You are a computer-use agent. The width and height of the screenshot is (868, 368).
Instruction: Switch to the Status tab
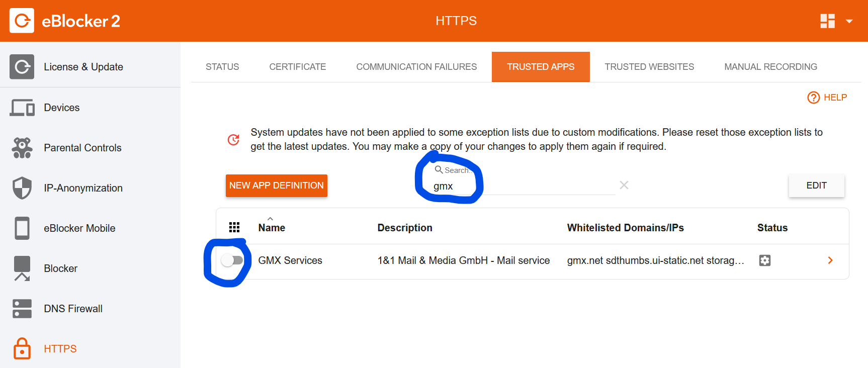coord(222,67)
